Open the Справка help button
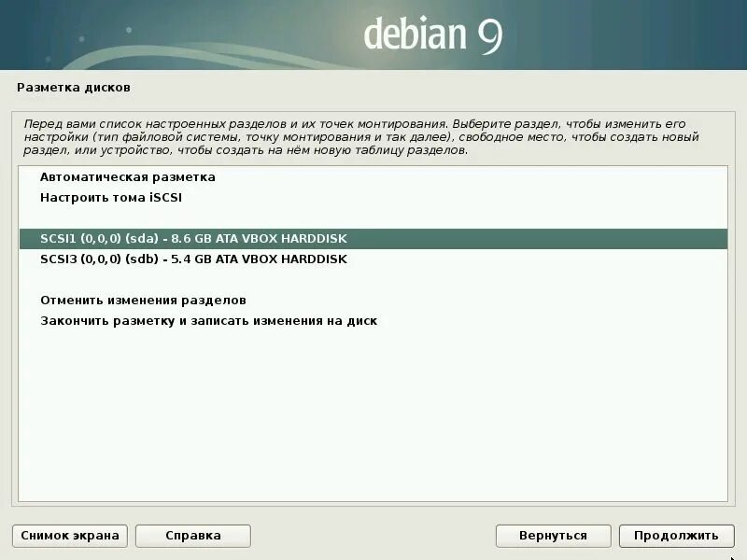747x560 pixels. click(x=193, y=536)
